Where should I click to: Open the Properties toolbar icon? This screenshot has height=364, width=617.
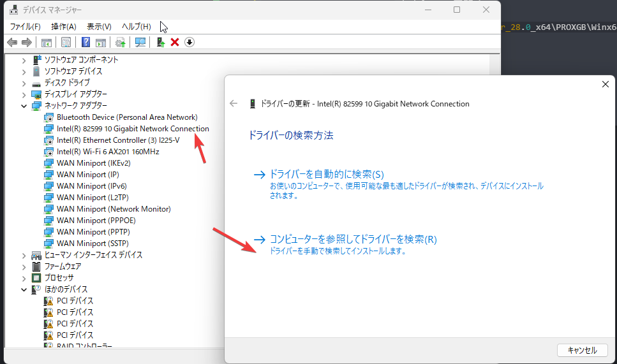(66, 42)
